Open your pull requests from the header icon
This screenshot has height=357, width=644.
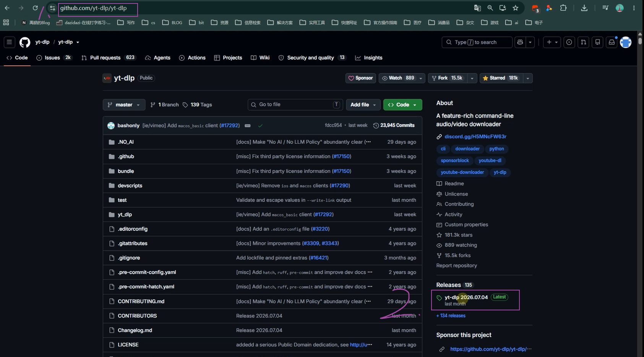coord(584,42)
